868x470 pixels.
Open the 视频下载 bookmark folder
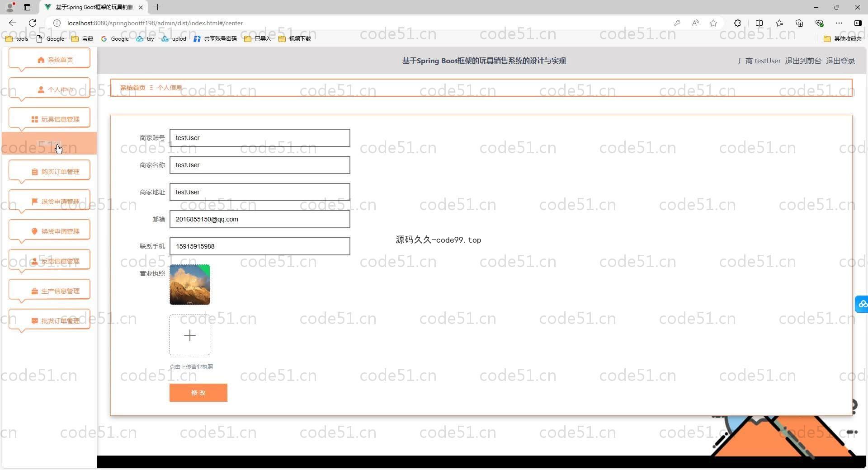tap(295, 39)
